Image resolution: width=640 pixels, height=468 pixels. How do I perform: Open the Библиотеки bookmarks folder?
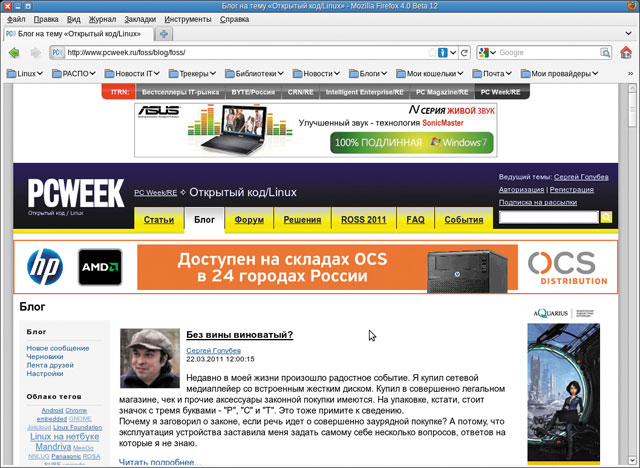(x=254, y=74)
